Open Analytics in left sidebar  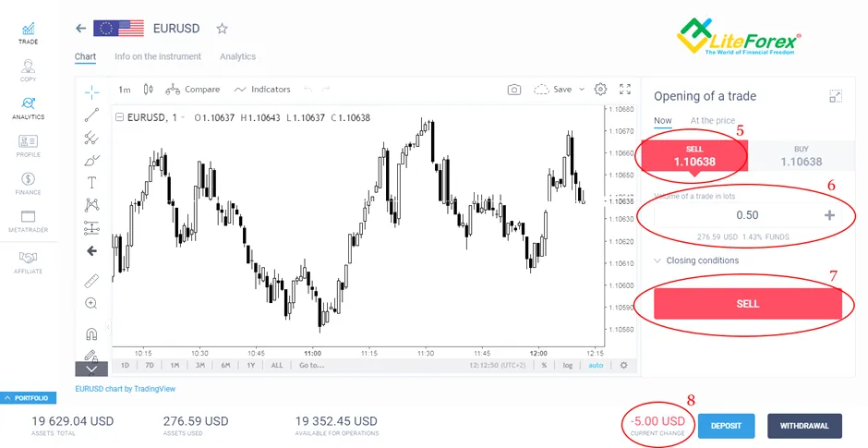[x=29, y=108]
